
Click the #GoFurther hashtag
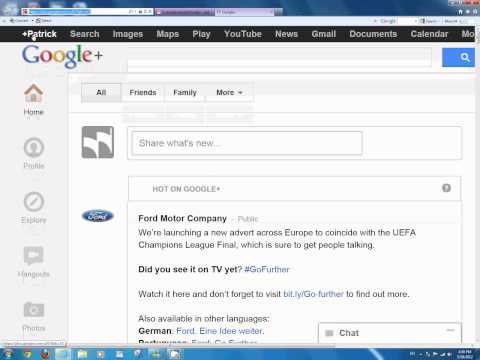(267, 269)
